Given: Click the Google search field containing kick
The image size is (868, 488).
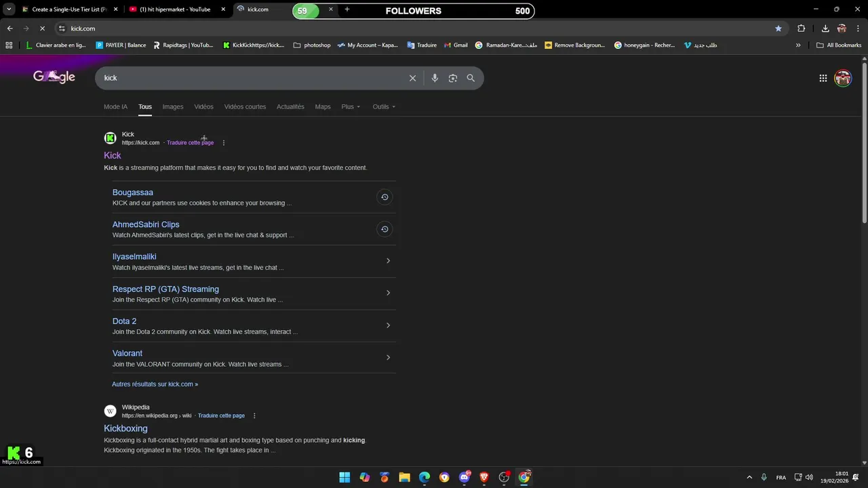Looking at the screenshot, I should coord(251,78).
